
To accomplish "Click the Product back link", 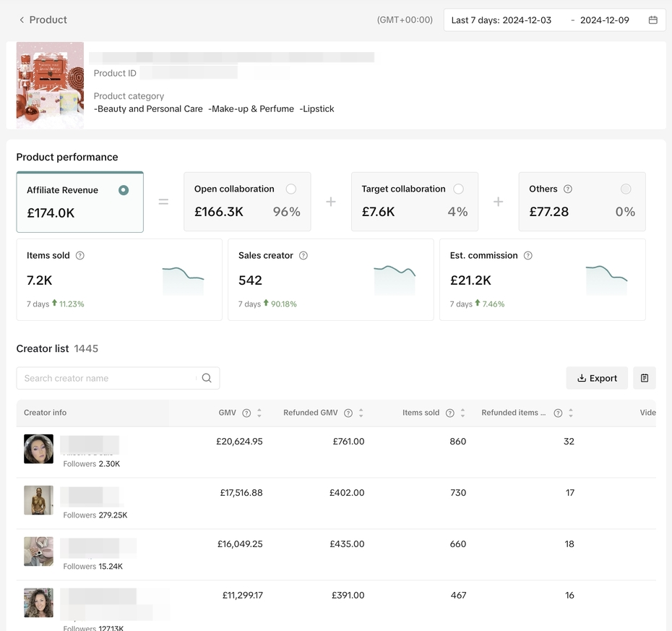I will 48,20.
